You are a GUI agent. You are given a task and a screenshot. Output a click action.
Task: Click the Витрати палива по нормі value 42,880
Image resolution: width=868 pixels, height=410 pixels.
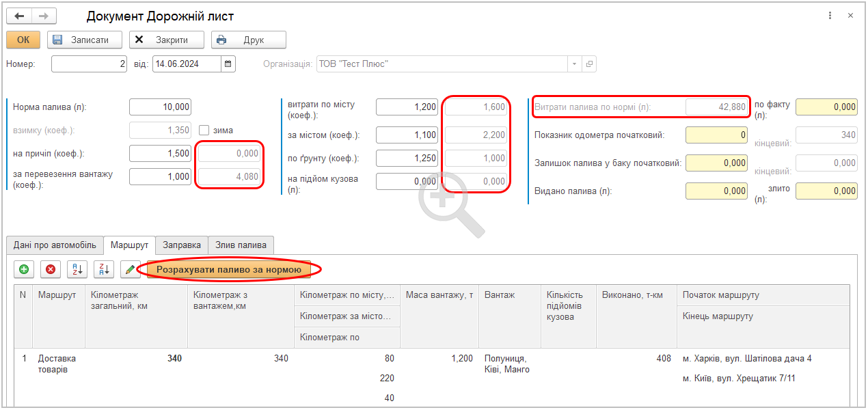click(x=716, y=107)
